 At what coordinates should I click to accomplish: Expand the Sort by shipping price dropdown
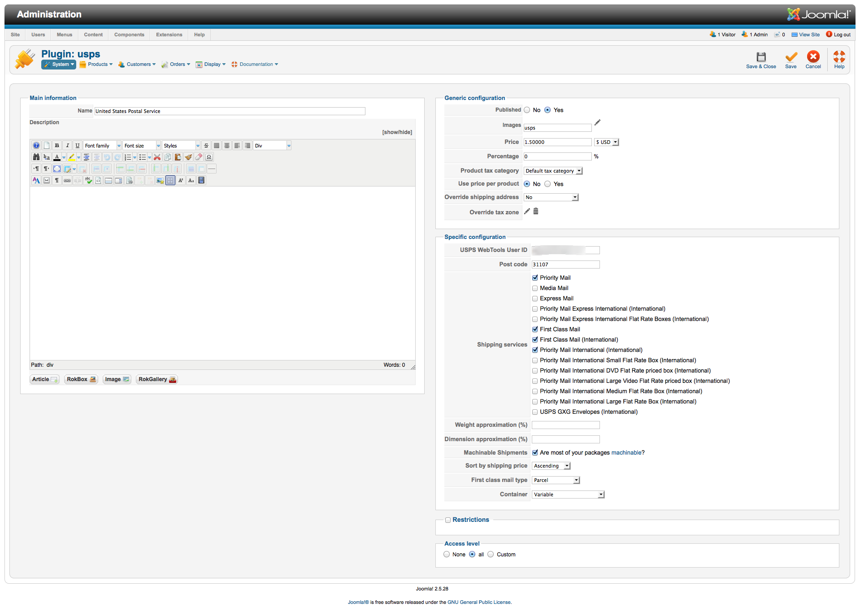(x=551, y=466)
